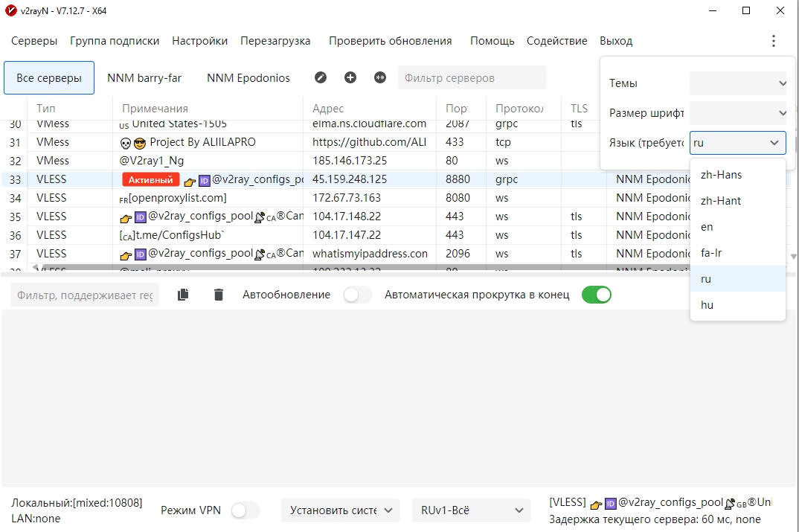Switch to the NNM Epodonios tab
This screenshot has width=799, height=532.
(x=248, y=78)
